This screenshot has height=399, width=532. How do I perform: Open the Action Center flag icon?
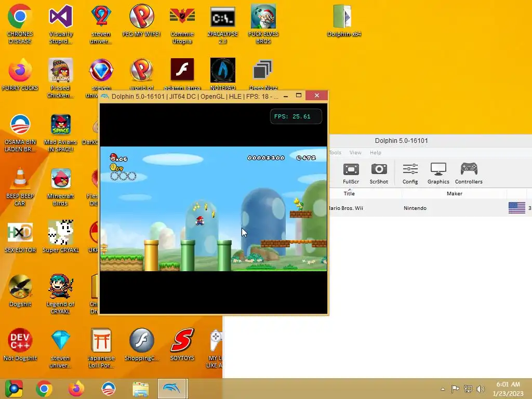[455, 389]
